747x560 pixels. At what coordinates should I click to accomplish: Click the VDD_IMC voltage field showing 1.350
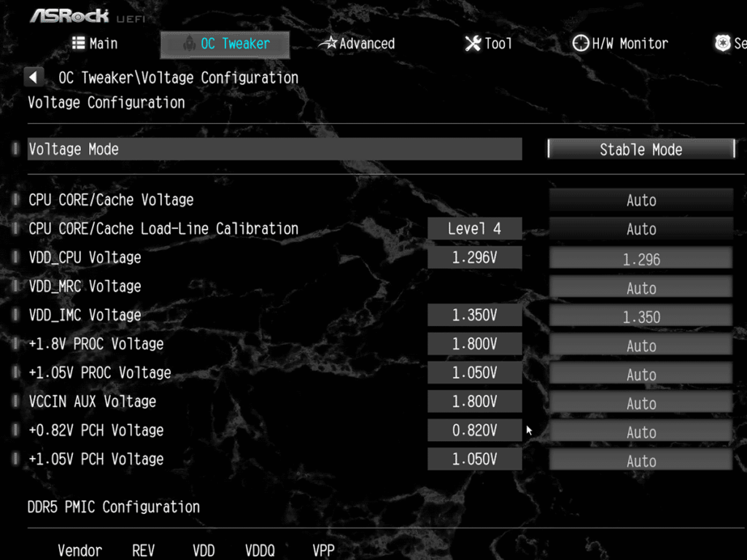[x=640, y=316]
